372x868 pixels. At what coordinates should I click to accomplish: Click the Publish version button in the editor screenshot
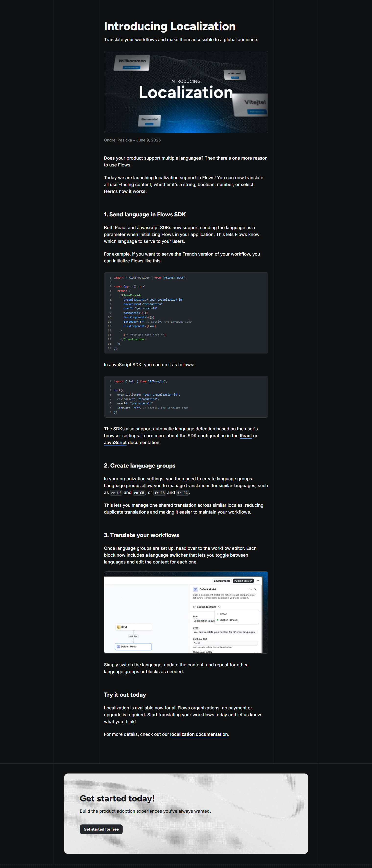243,581
